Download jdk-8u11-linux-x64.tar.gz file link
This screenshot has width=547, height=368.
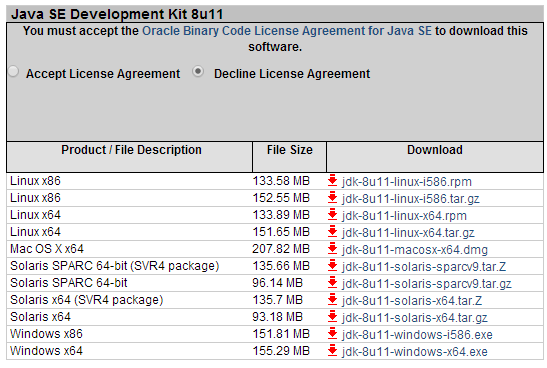click(408, 233)
